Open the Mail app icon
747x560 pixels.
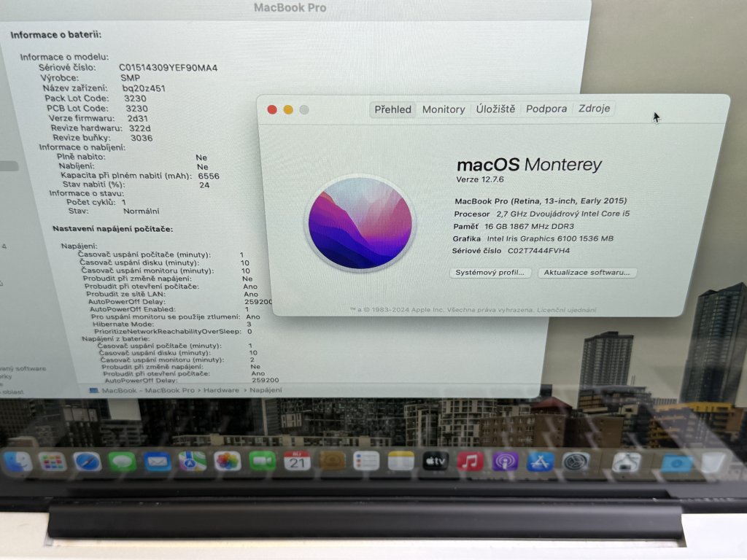tap(157, 461)
